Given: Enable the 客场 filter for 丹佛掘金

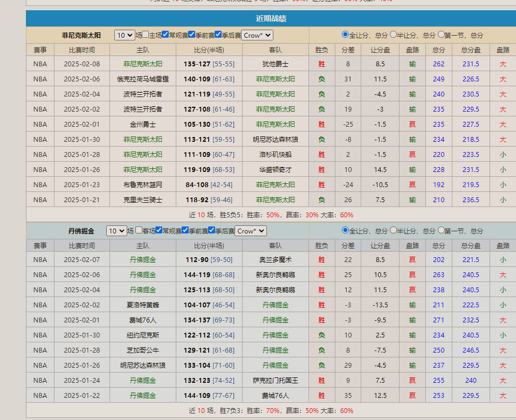Looking at the screenshot, I should tap(139, 230).
